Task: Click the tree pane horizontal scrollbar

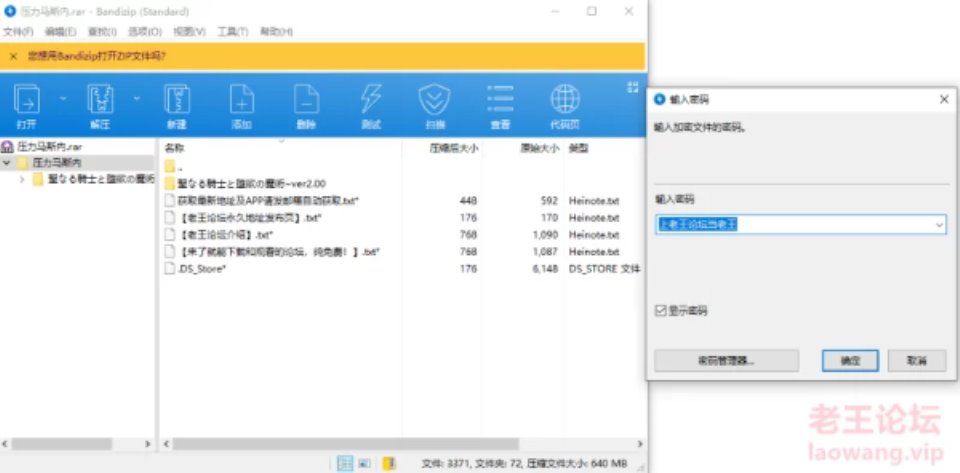Action: click(x=62, y=444)
